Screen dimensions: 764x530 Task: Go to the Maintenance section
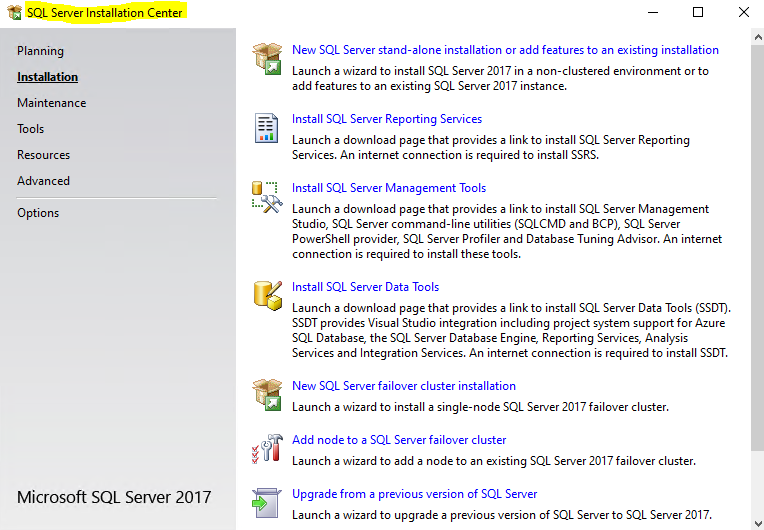point(51,103)
